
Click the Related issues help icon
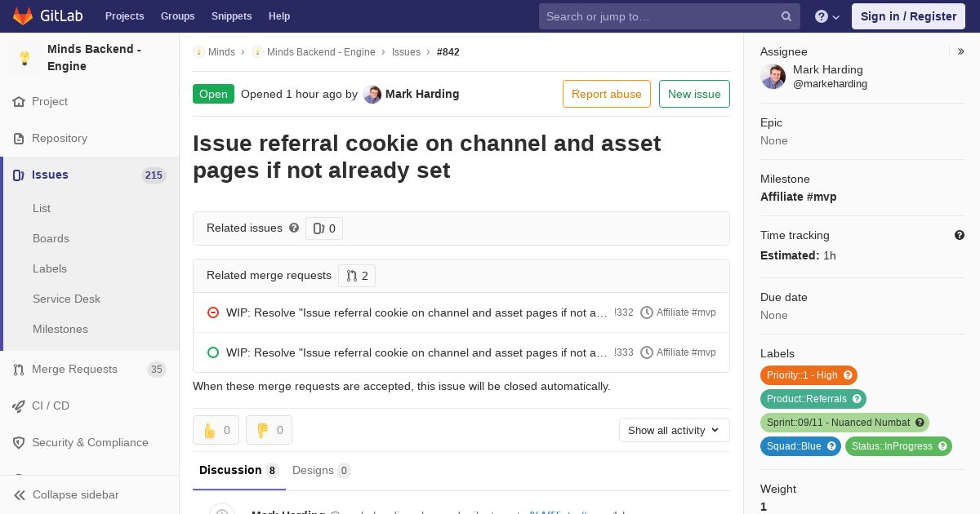(294, 228)
